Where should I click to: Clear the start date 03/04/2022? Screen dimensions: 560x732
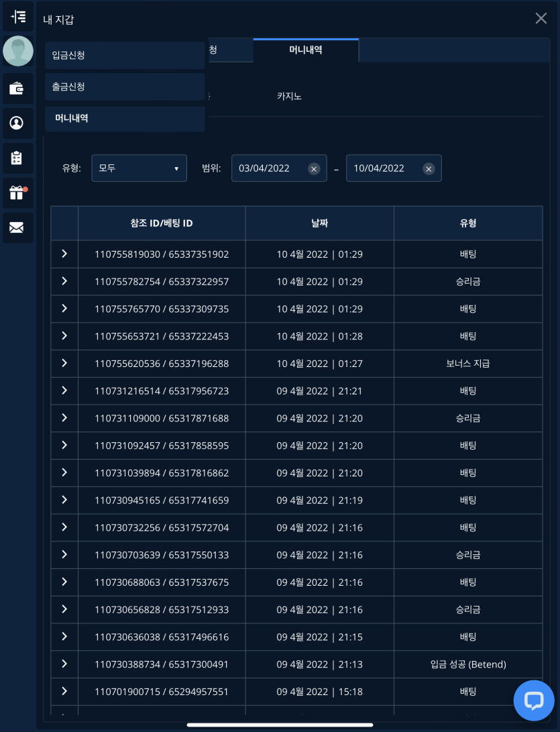[314, 168]
